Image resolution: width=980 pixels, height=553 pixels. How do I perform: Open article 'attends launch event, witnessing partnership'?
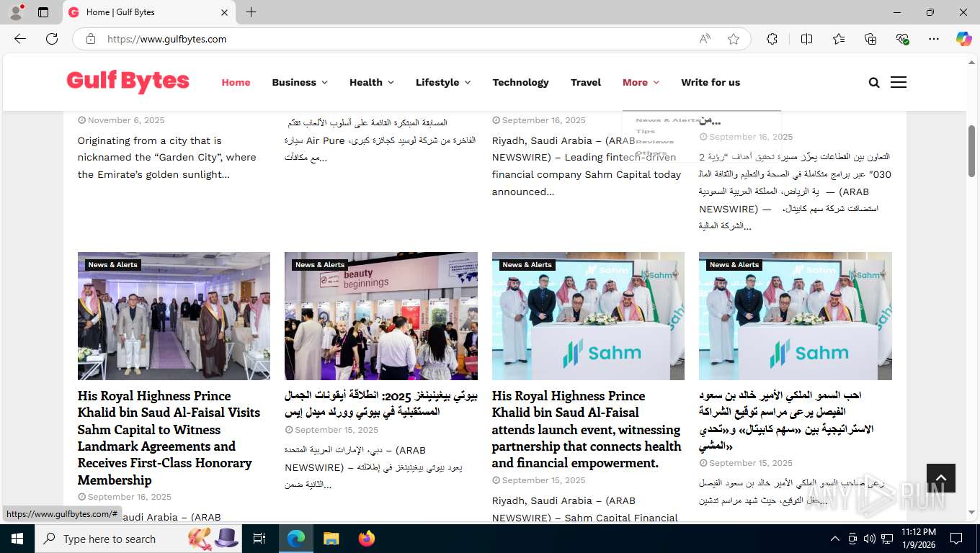point(587,429)
